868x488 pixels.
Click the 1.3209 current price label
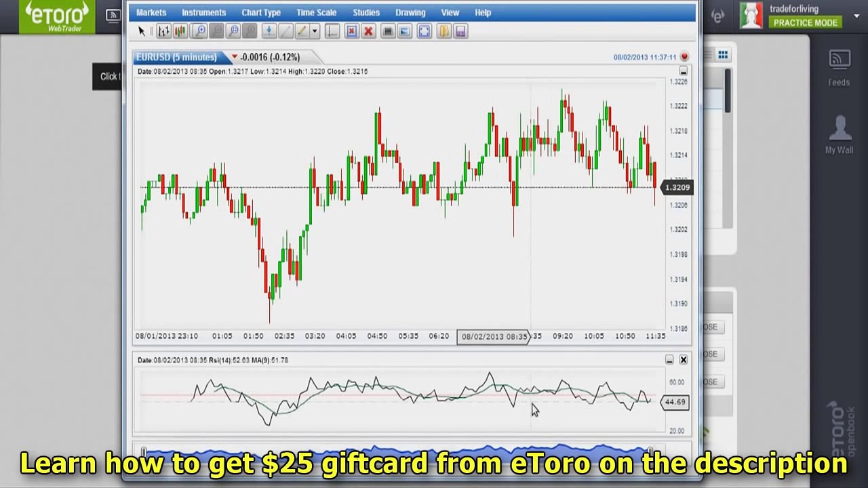pyautogui.click(x=677, y=187)
